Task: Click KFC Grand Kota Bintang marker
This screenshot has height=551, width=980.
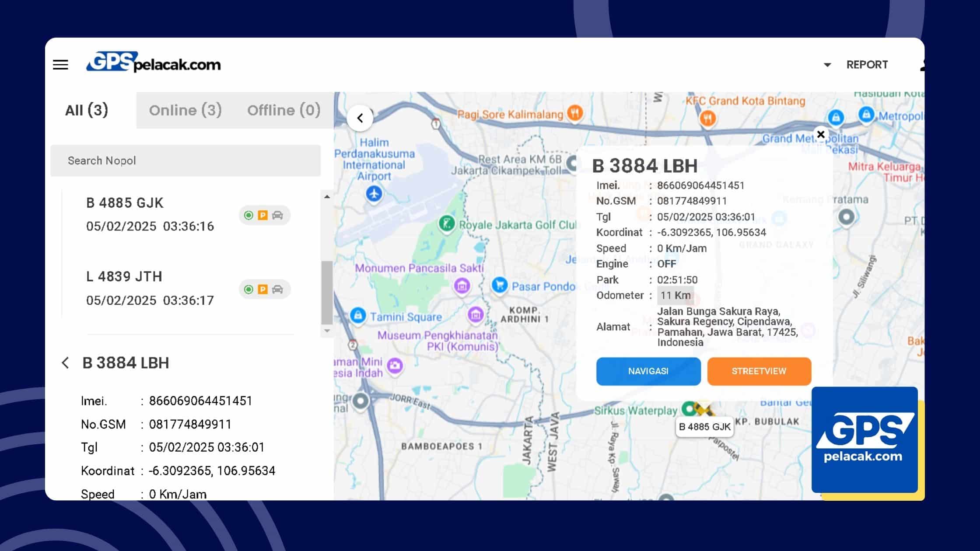Action: tap(707, 118)
